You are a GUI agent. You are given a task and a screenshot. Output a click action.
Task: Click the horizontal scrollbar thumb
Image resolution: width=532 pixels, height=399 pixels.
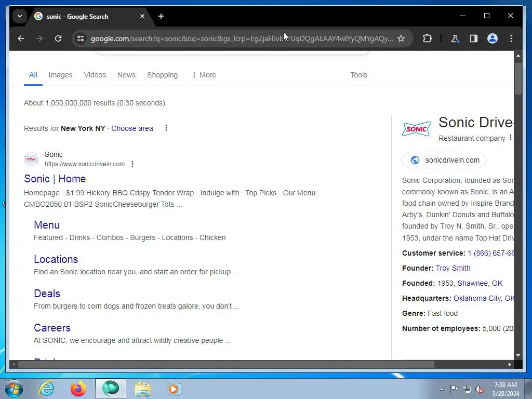(226, 364)
